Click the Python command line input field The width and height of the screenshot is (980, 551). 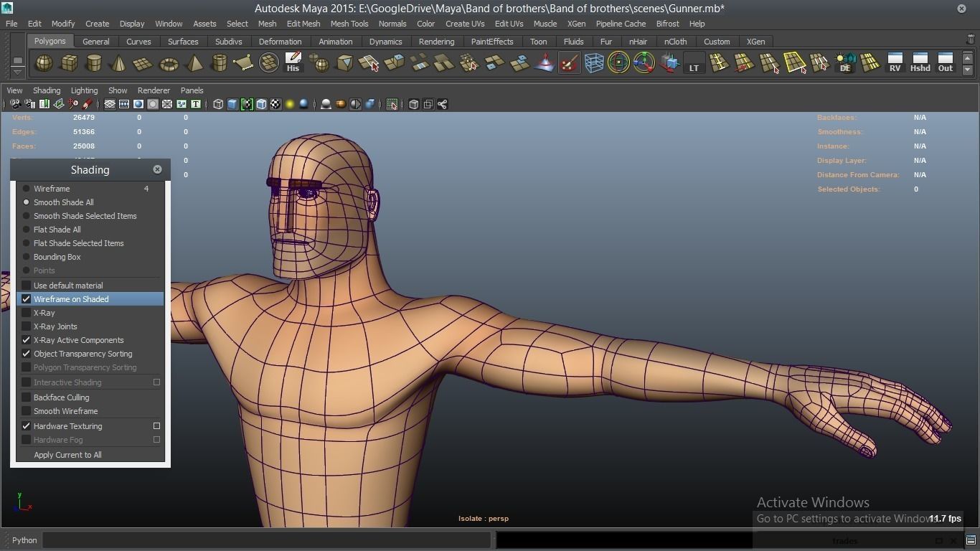tap(266, 540)
